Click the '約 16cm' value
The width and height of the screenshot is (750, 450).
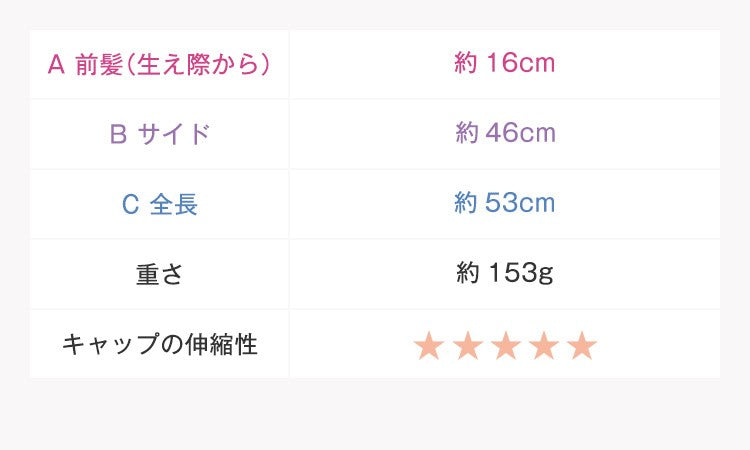pos(504,64)
